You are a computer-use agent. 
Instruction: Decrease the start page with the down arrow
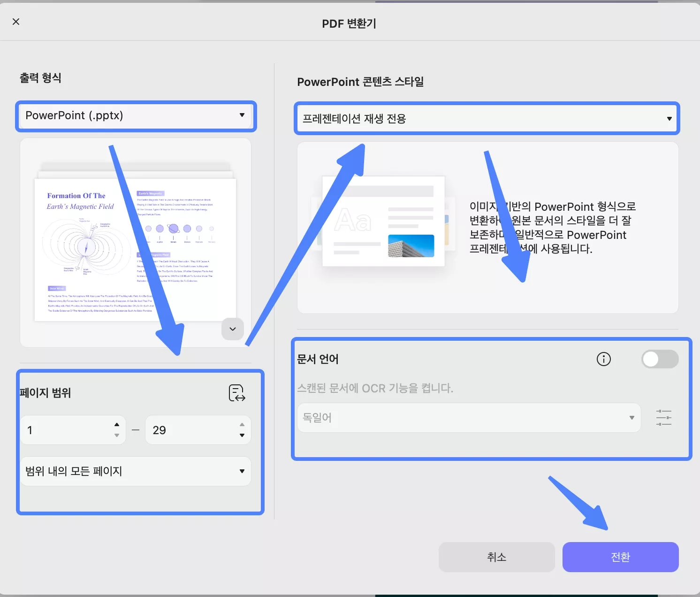[117, 436]
